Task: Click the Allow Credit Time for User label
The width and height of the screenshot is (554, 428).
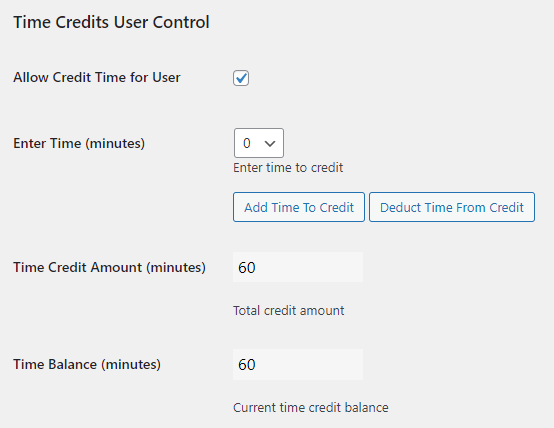Action: (x=97, y=77)
